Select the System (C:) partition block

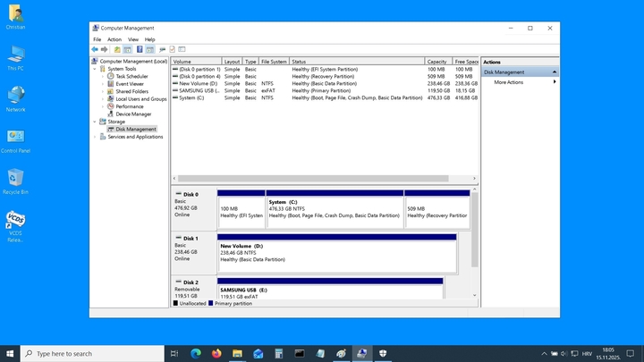(x=335, y=209)
